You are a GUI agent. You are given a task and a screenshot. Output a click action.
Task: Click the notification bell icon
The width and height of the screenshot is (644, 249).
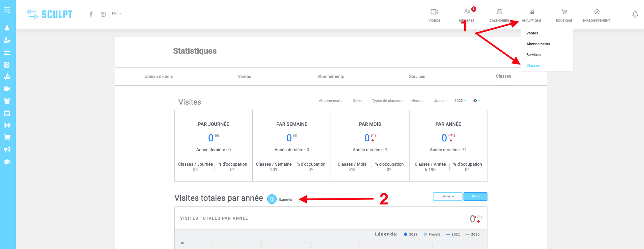(x=635, y=14)
